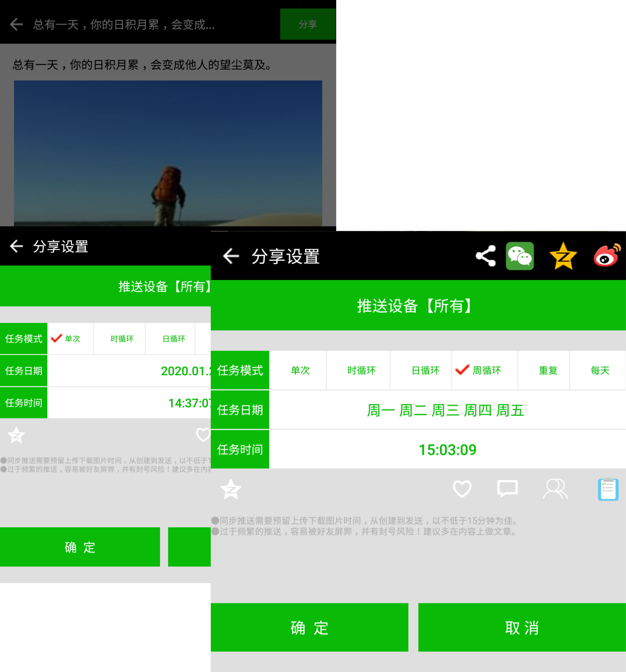Favorite the post with the heart icon
Viewport: 626px width, 672px height.
pyautogui.click(x=462, y=490)
